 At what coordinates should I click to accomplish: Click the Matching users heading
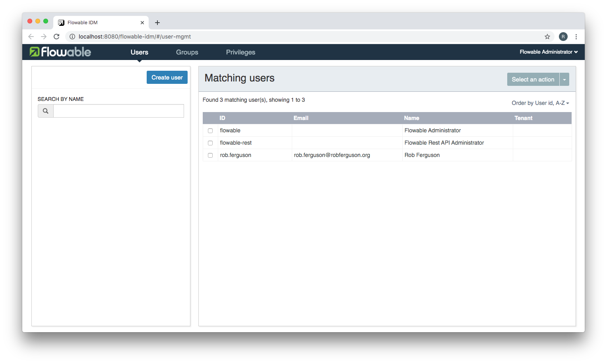(239, 78)
